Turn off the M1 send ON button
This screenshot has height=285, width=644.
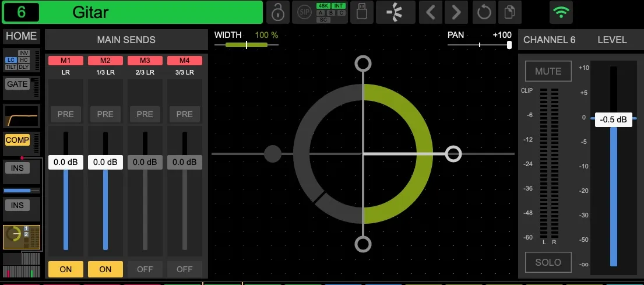click(66, 269)
